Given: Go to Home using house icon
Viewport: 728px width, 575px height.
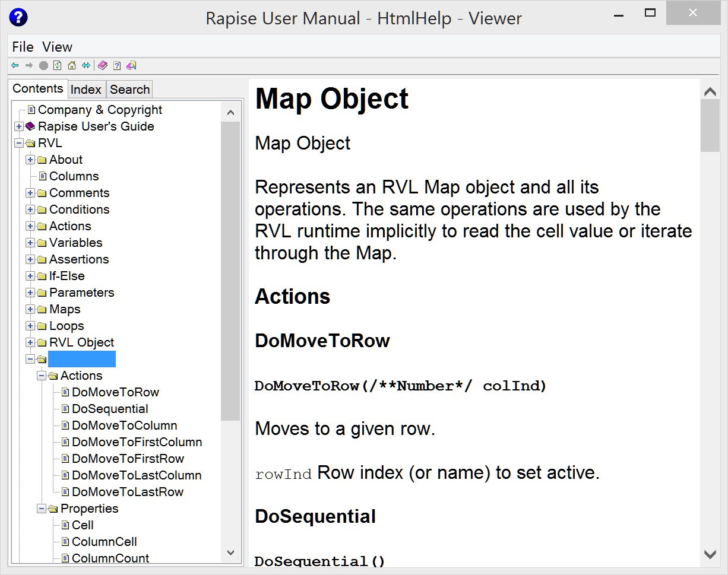Looking at the screenshot, I should (72, 65).
